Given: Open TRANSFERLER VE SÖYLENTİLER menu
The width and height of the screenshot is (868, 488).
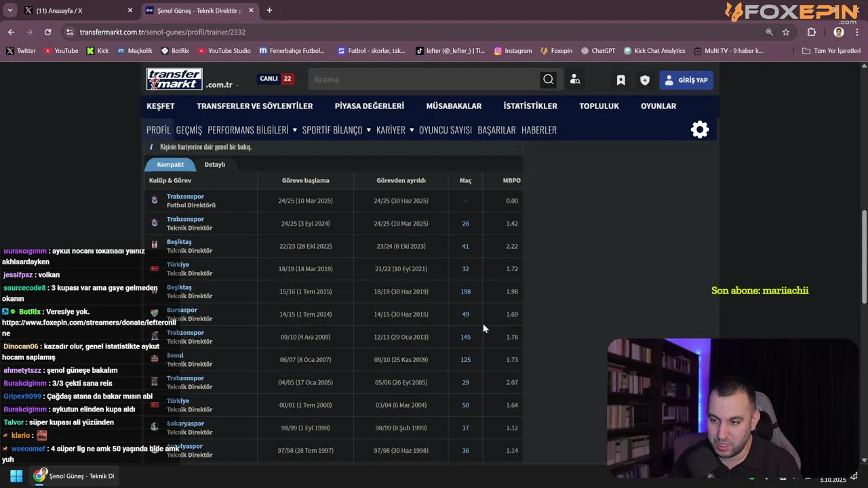Looking at the screenshot, I should click(x=254, y=106).
